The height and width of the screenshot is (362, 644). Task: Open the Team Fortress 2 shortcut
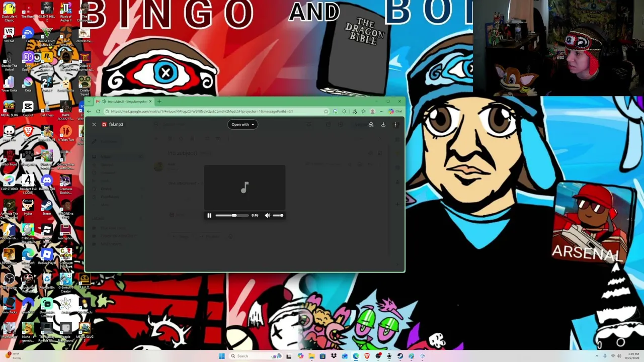[65, 36]
